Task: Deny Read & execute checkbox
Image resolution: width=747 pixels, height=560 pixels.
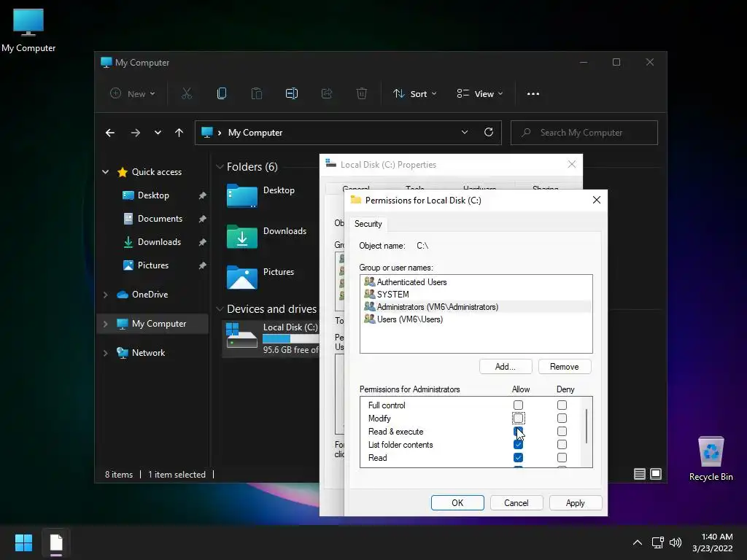Action: point(562,432)
